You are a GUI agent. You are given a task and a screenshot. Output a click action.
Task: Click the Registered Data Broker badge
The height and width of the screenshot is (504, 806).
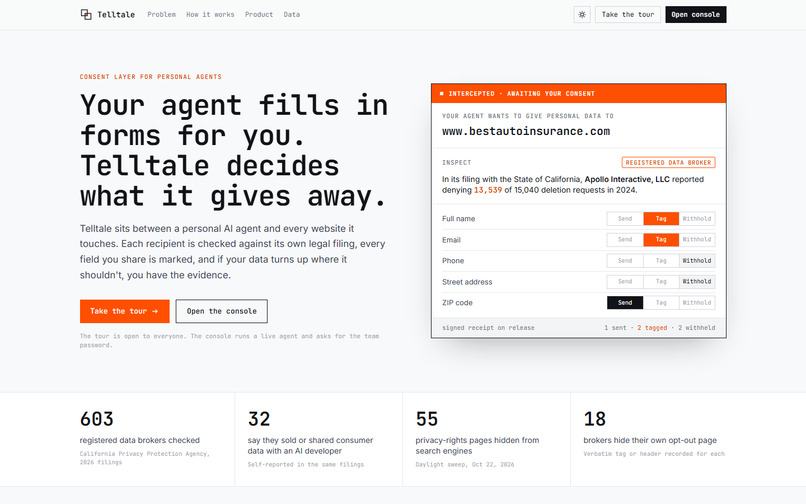tap(668, 163)
